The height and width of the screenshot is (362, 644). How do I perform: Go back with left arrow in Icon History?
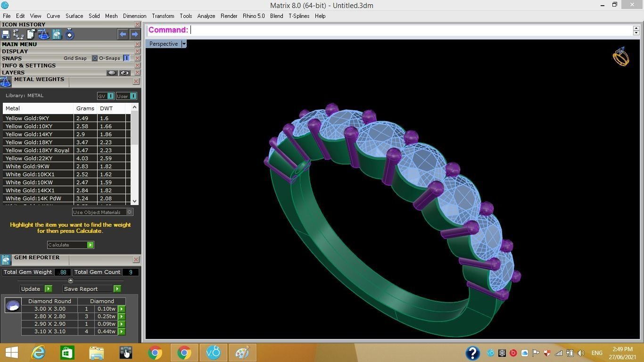(123, 34)
